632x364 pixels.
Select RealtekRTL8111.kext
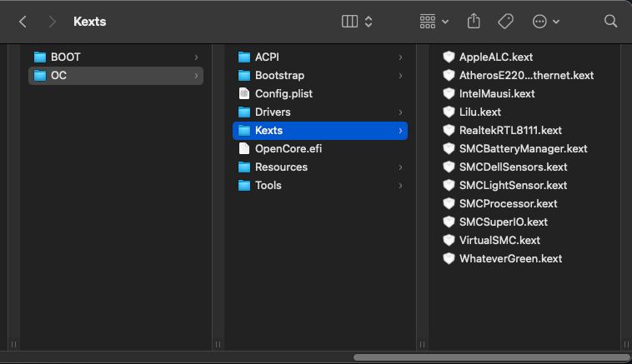[510, 131]
